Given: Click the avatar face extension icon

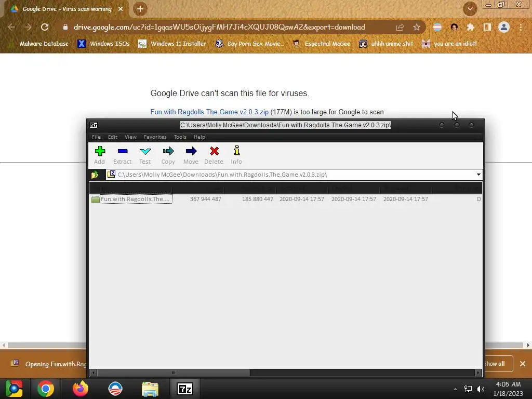Looking at the screenshot, I should point(454,27).
